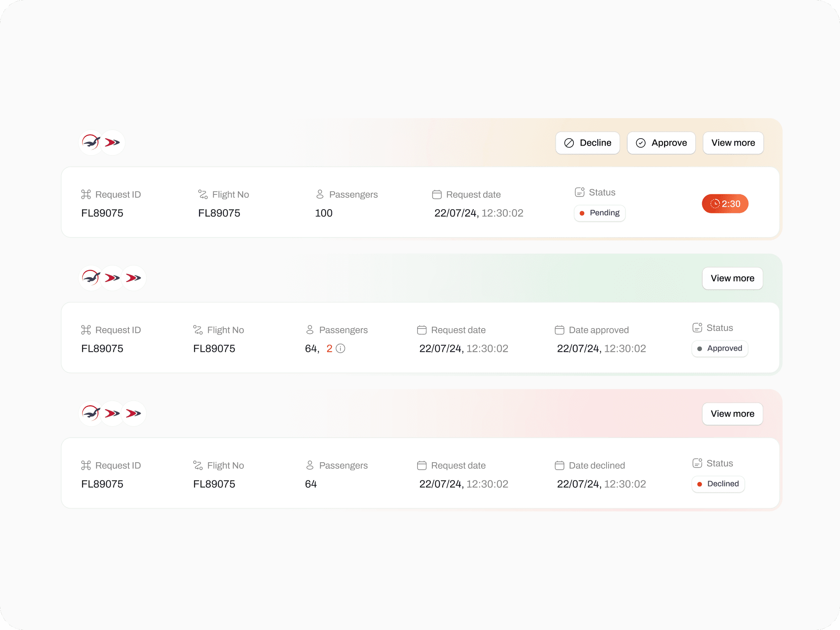Screen dimensions: 840x630
Task: Click Flight No route icon in approved card
Action: [x=198, y=330]
